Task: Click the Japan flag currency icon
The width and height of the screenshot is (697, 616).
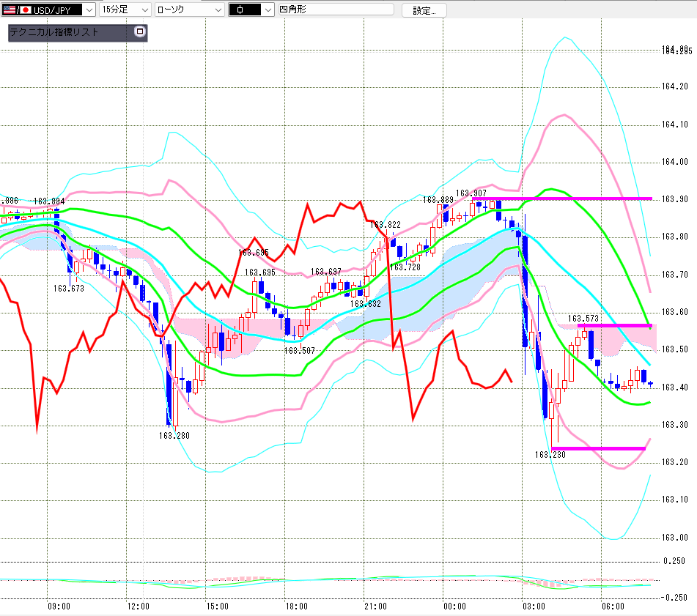Action: coord(26,10)
